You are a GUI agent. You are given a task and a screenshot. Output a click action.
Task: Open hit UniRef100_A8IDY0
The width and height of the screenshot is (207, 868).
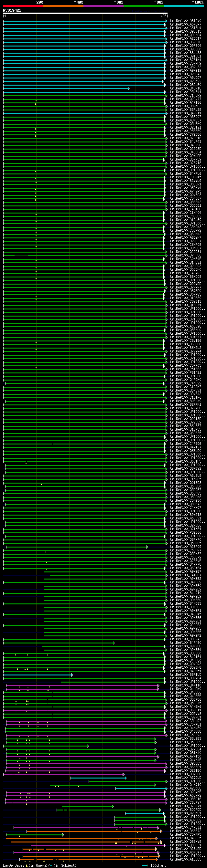[186, 21]
